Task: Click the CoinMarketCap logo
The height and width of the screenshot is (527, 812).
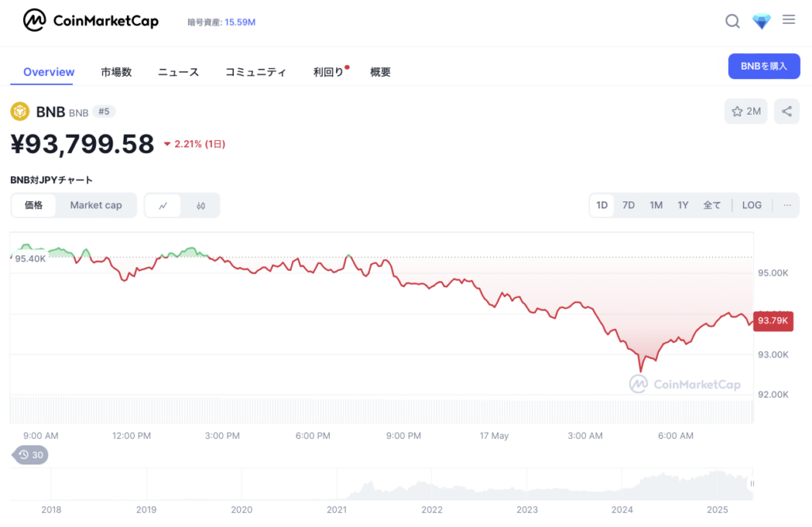Action: tap(90, 21)
